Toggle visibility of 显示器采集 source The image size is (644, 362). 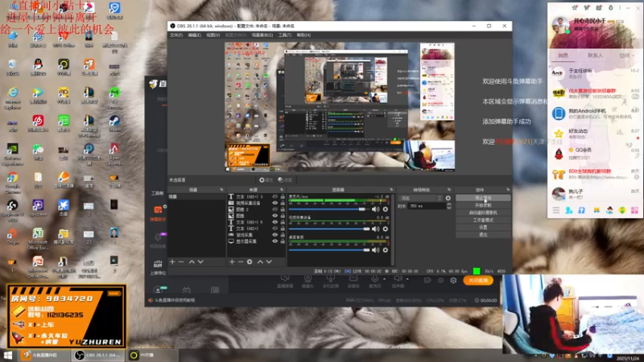coord(275,241)
